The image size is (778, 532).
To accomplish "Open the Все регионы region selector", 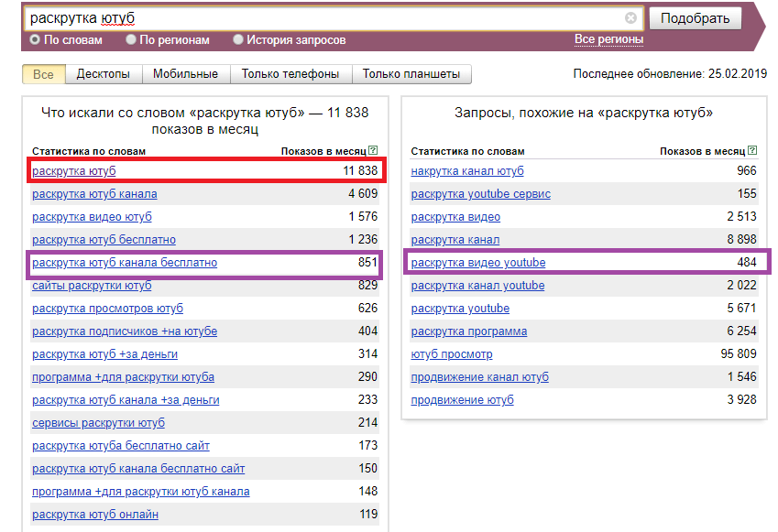I will tap(608, 39).
